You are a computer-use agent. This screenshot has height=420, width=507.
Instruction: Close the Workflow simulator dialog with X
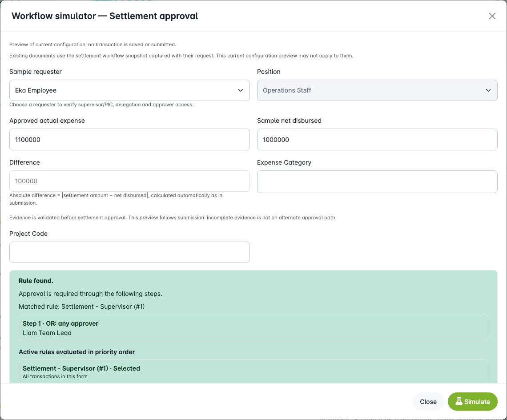pos(492,16)
